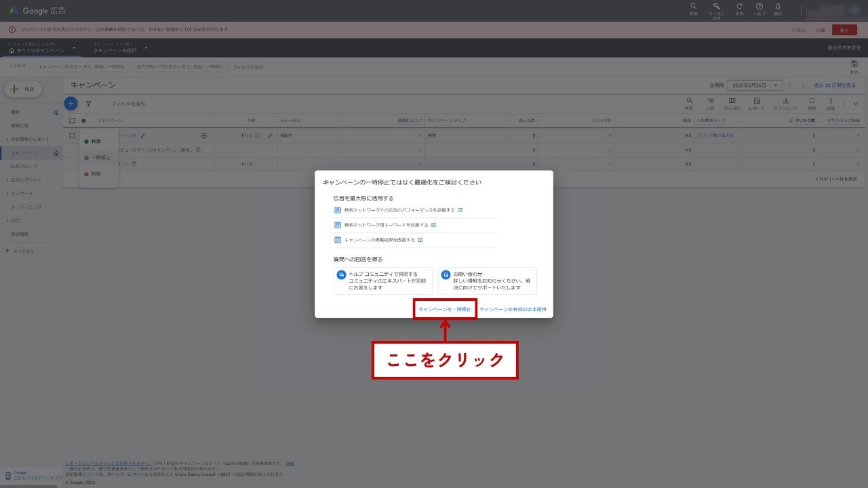868x488 pixels.
Task: Click the 広告グループのステータス filter chip
Action: point(180,66)
